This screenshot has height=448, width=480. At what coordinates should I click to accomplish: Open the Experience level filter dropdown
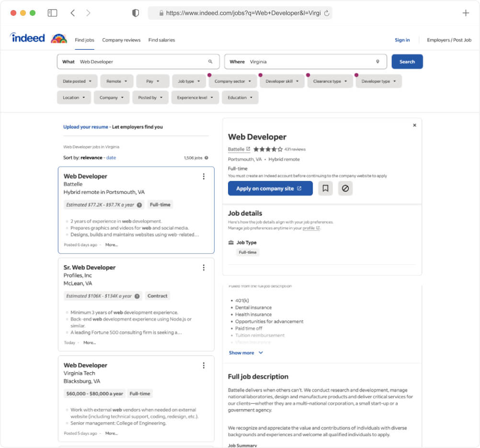[x=195, y=97]
